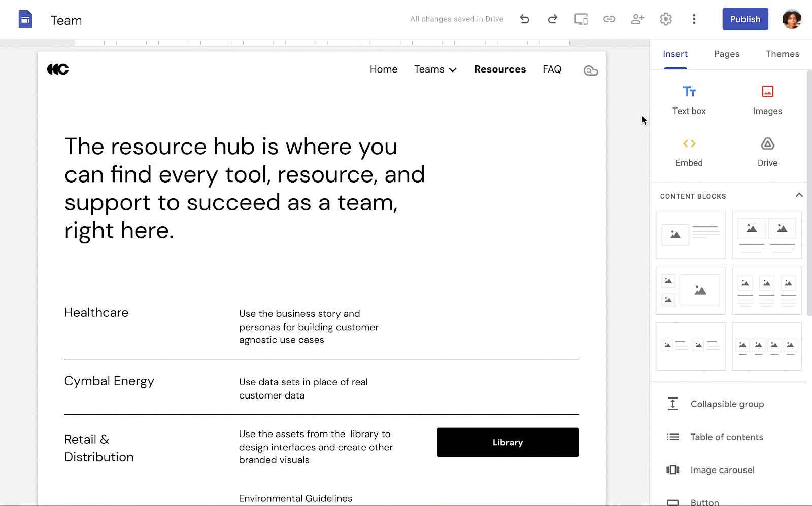Select the Healthcare heading

96,312
